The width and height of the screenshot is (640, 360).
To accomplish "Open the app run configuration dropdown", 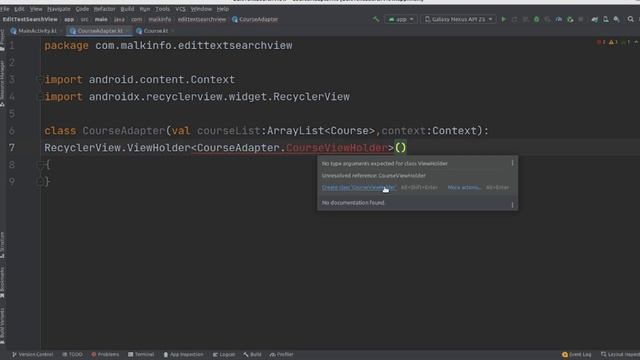I will [401, 19].
